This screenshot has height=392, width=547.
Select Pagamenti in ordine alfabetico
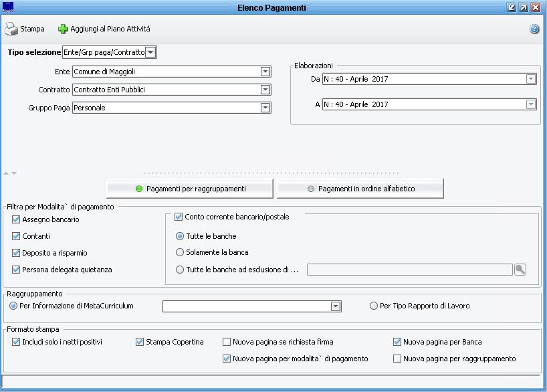coord(360,189)
